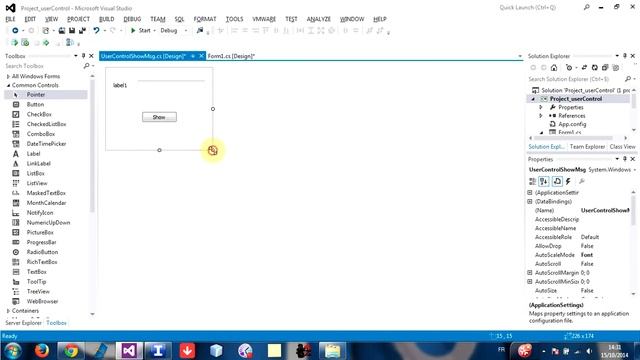Open the Properties object selector dropdown
Screen dimensions: 640x360
click(x=635, y=170)
